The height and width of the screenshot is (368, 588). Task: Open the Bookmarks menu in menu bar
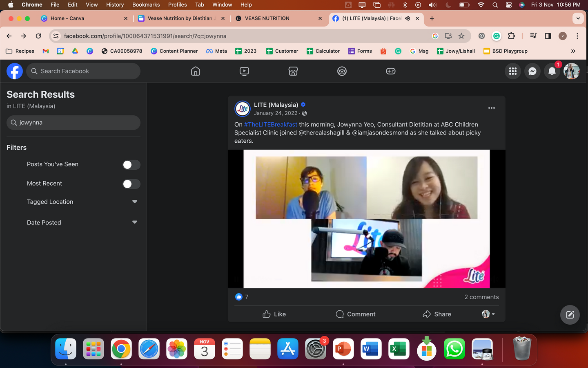point(146,4)
